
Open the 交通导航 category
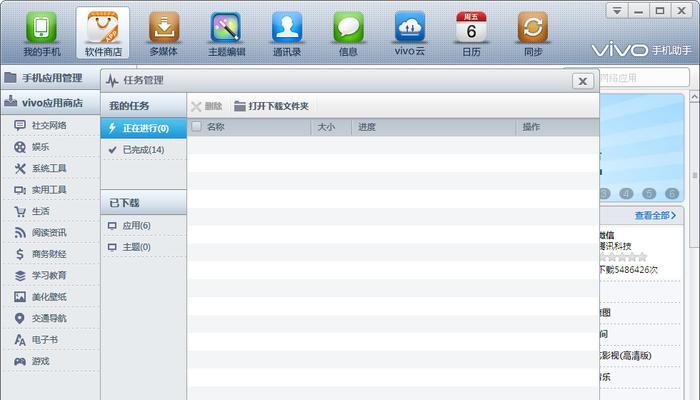(x=50, y=318)
